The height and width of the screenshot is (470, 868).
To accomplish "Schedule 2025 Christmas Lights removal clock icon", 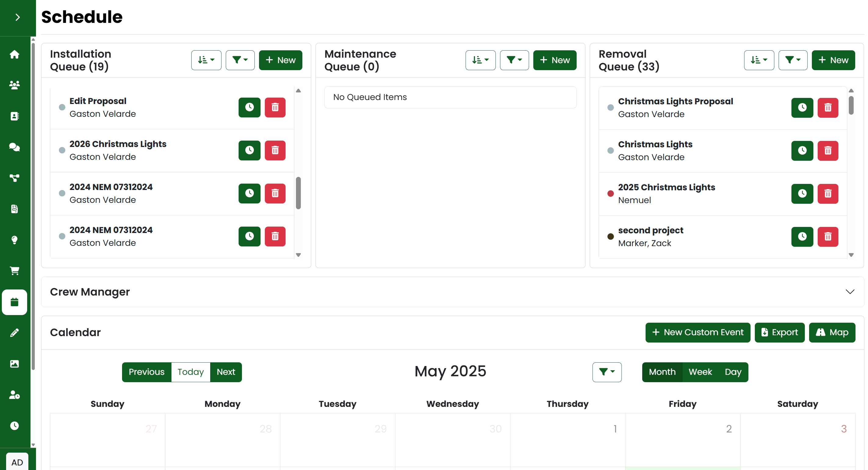I will coord(802,193).
